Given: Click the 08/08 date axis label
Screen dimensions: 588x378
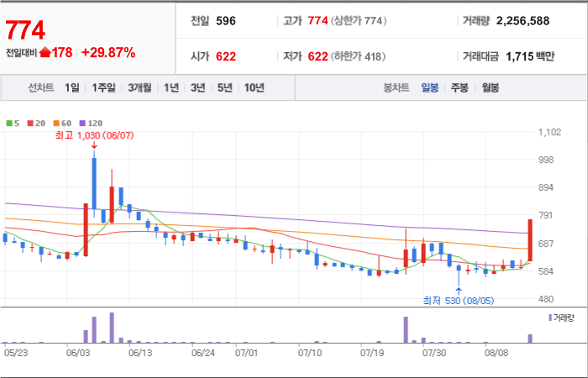Looking at the screenshot, I should pyautogui.click(x=496, y=354).
